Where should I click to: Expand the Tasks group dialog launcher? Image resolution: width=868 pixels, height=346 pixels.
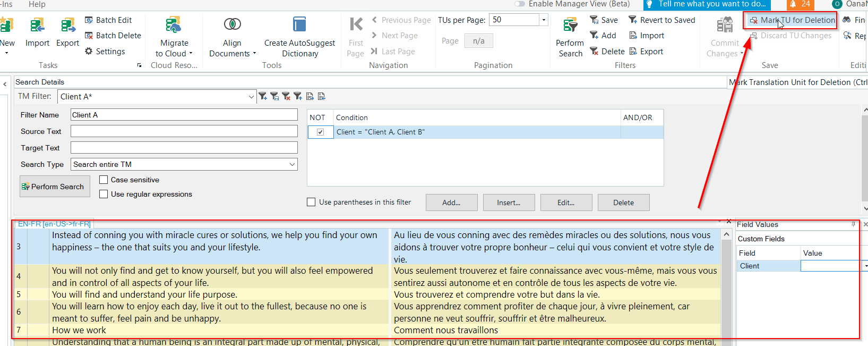(x=140, y=65)
